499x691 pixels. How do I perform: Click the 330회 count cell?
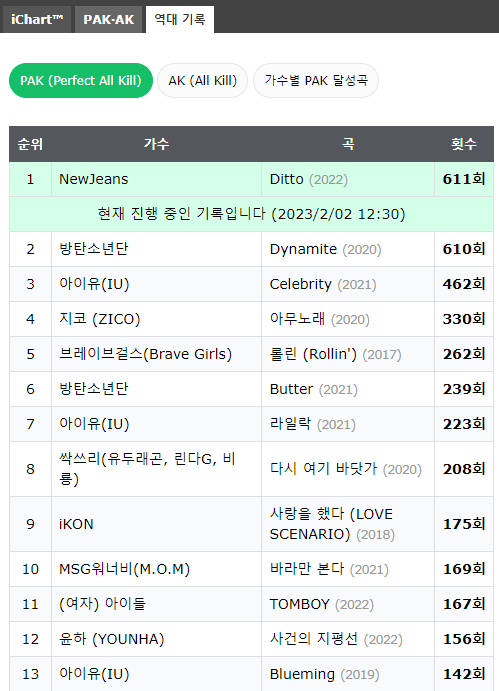[x=464, y=319]
